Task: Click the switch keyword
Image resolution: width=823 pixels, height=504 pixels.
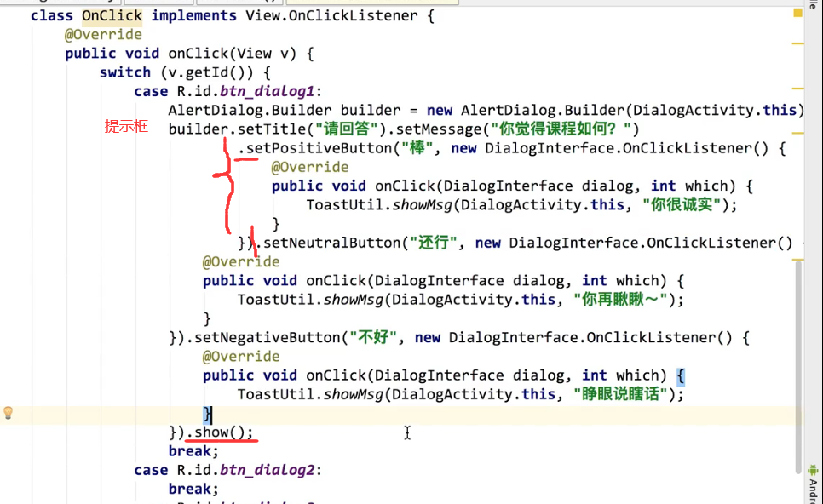Action: (124, 72)
